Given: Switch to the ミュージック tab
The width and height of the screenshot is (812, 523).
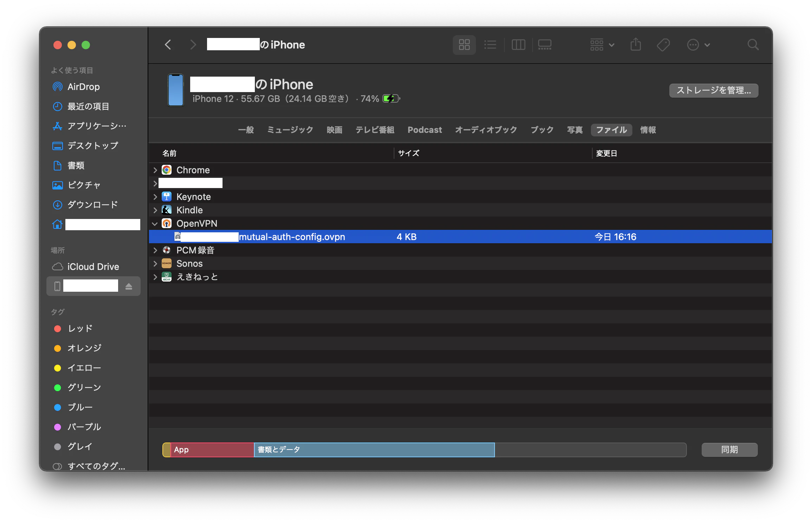Looking at the screenshot, I should [290, 130].
